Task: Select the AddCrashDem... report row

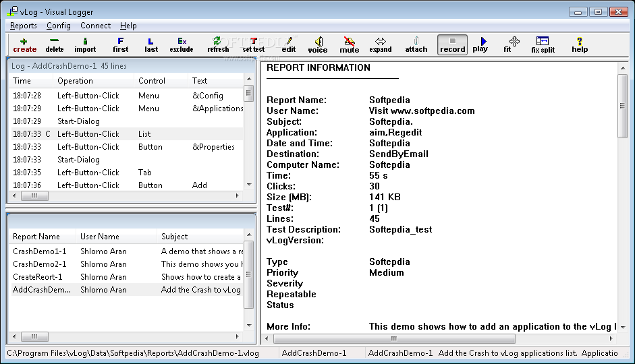Action: (x=127, y=290)
